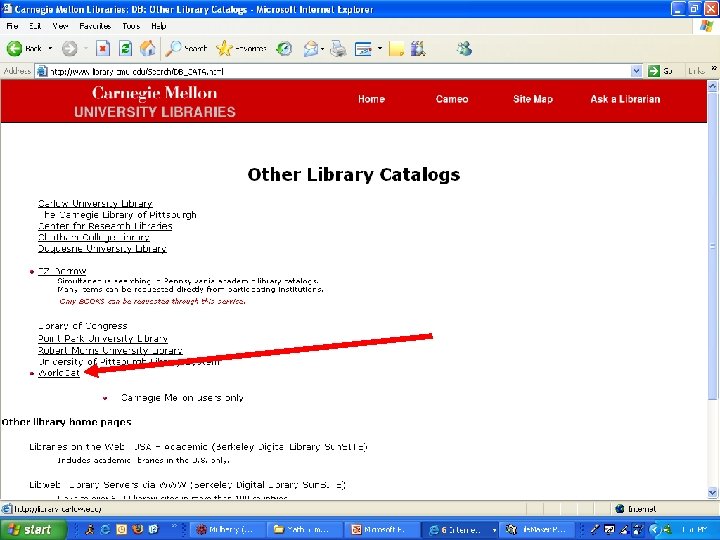Click the Edit page toolbar icon

pyautogui.click(x=363, y=48)
